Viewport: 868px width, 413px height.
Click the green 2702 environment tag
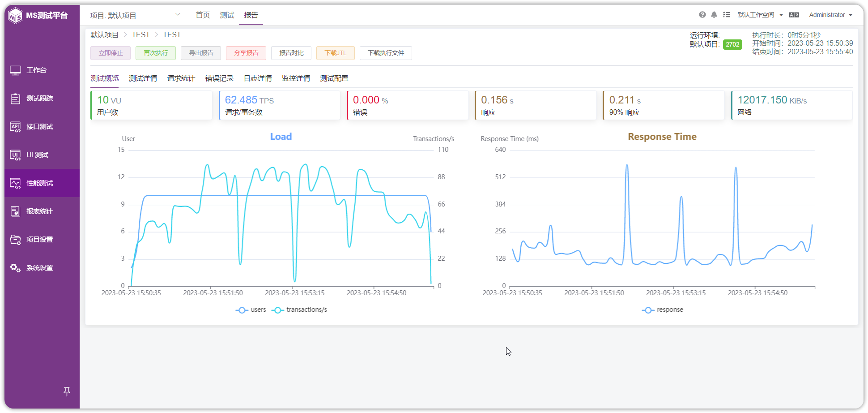coord(732,44)
